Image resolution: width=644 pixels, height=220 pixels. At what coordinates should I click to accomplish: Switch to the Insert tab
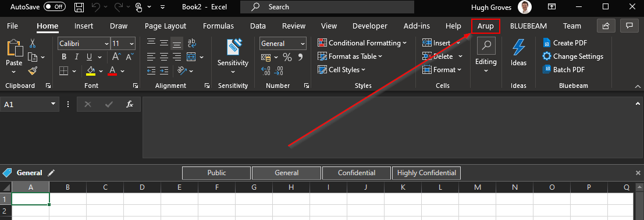point(84,26)
